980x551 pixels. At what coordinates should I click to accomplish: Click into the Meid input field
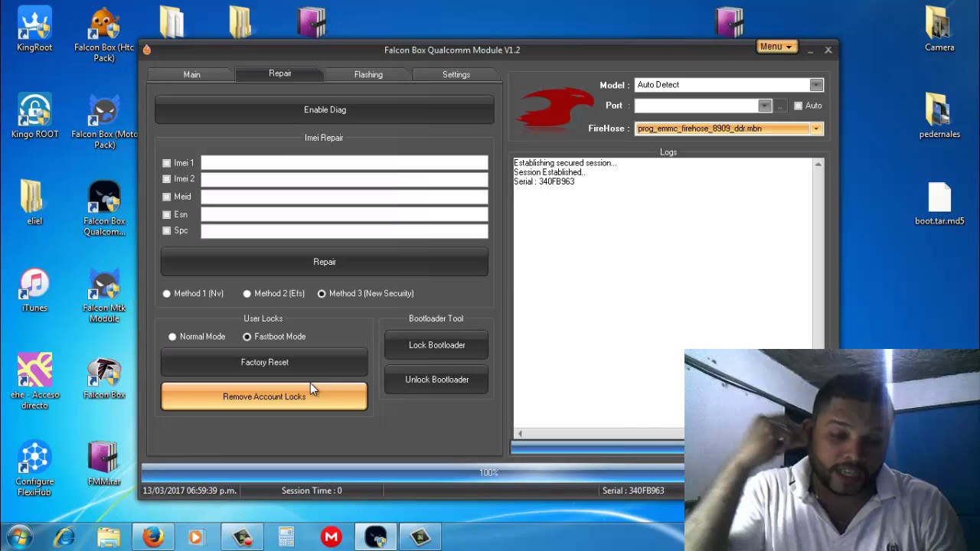pyautogui.click(x=344, y=197)
